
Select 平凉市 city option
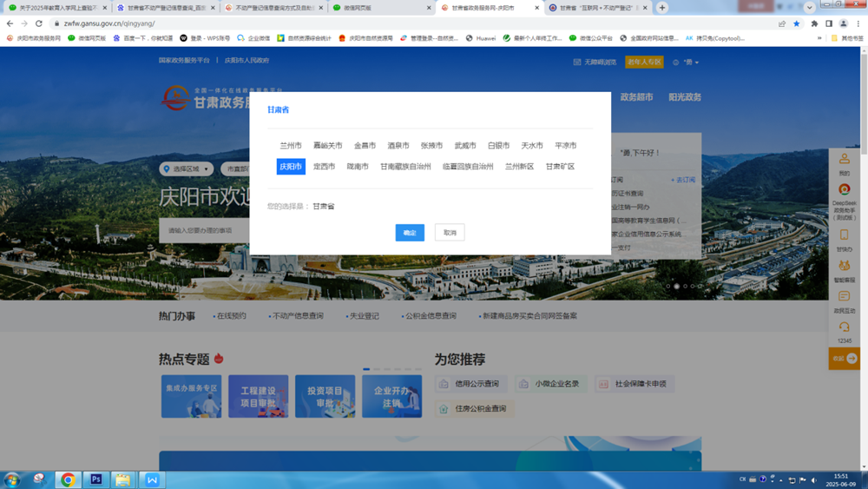565,146
